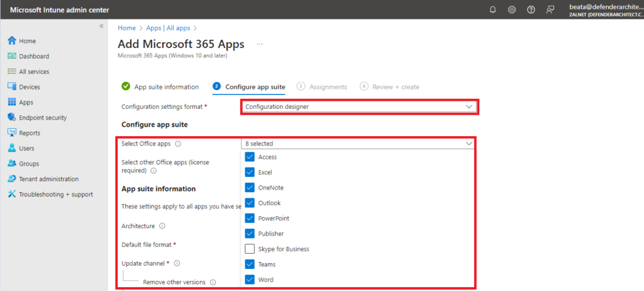Click the Home icon in sidebar
The image size is (644, 291).
click(12, 41)
